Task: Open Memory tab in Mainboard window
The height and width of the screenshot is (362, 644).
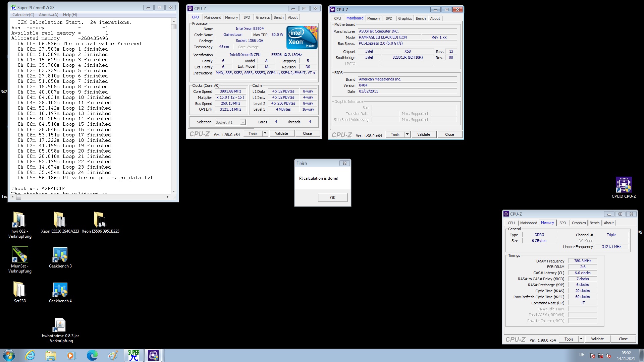Action: [373, 18]
